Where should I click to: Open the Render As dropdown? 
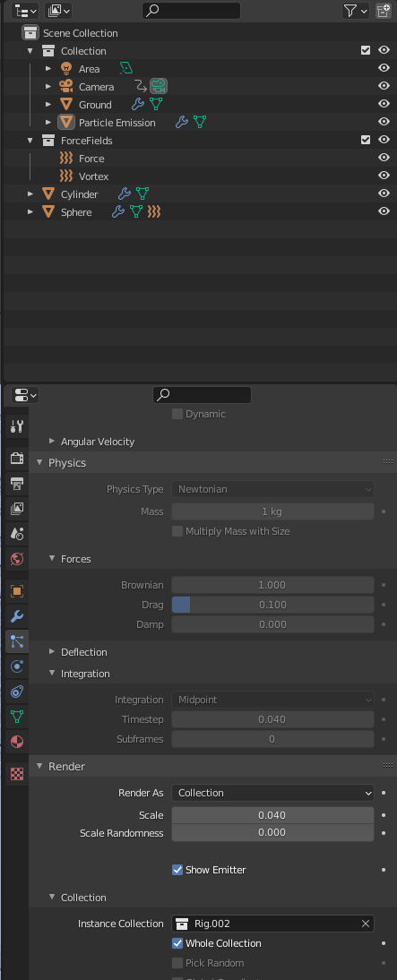click(272, 793)
